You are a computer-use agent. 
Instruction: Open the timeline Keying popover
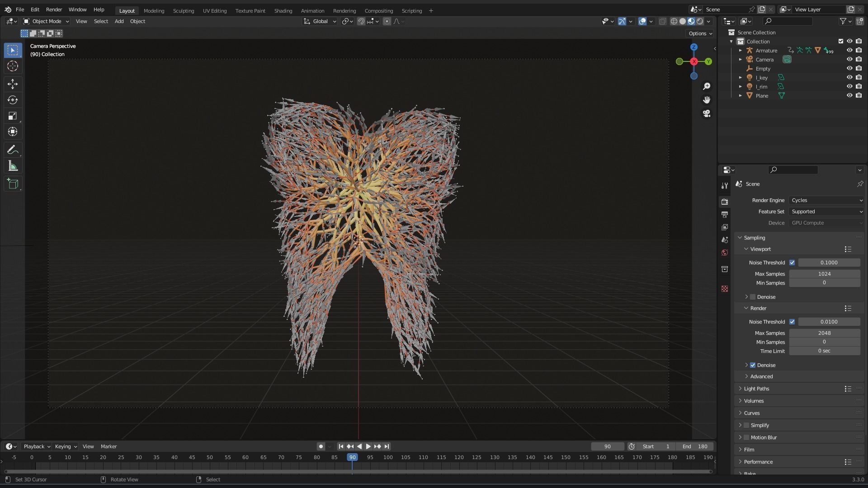[x=66, y=446]
